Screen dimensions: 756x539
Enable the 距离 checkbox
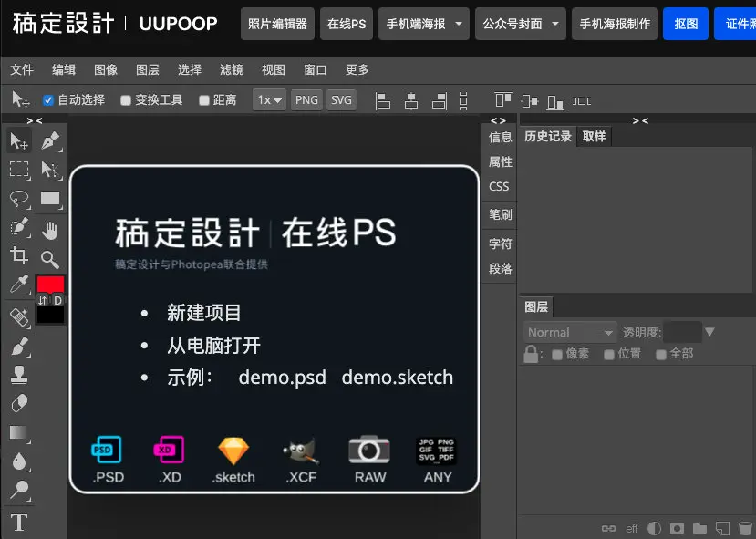204,100
